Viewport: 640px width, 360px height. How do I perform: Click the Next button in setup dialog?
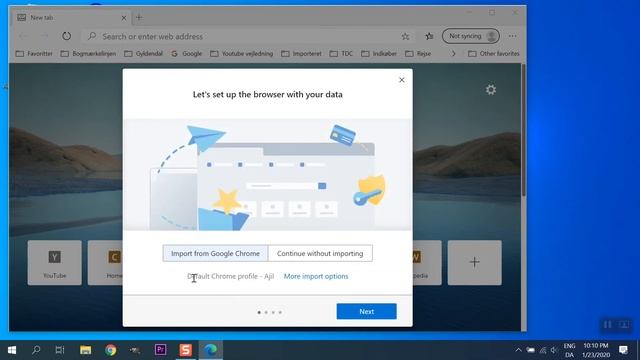tap(366, 311)
